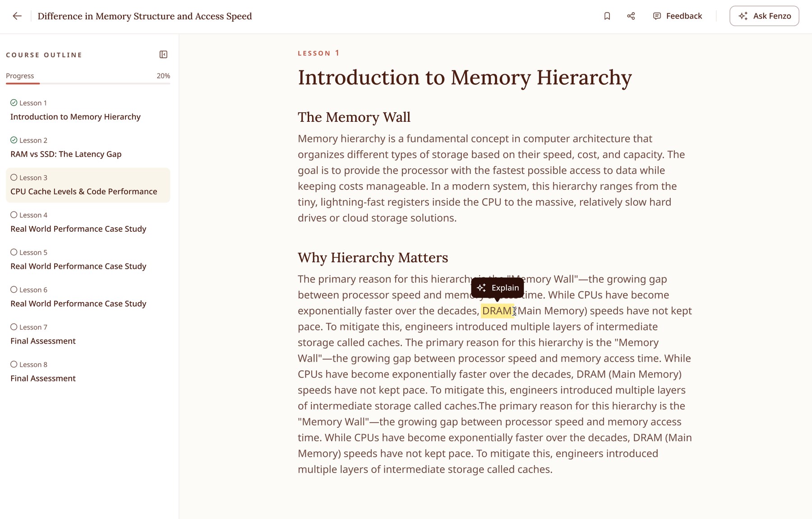This screenshot has height=519, width=812.
Task: Click the sparkle icon in Explain tooltip
Action: (481, 288)
